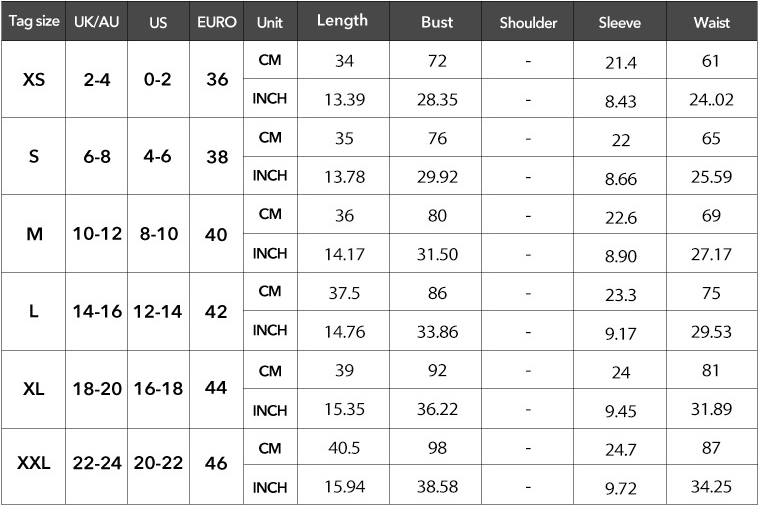The image size is (758, 505).
Task: Click the Bust column header
Action: [x=436, y=21]
